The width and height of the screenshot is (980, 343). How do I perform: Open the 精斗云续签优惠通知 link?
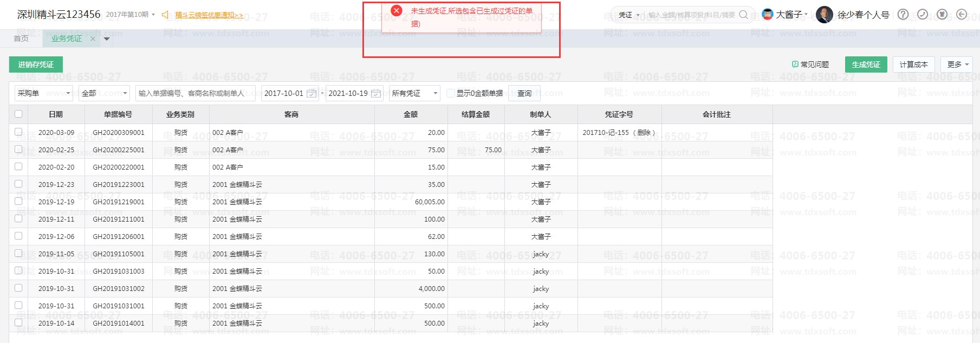209,15
